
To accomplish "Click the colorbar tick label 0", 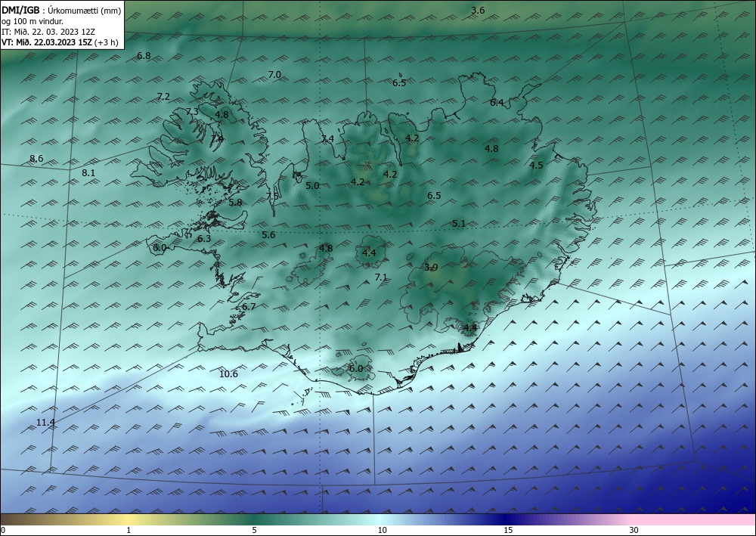I will pos(3,530).
